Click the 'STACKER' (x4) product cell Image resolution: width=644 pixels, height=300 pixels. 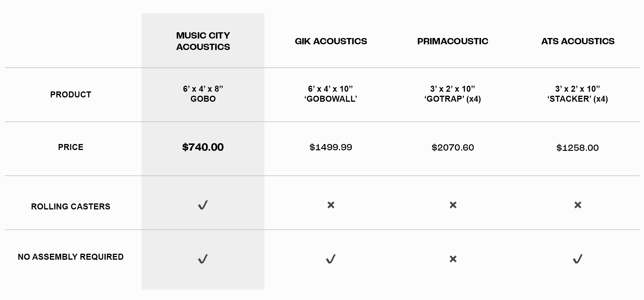(x=578, y=94)
